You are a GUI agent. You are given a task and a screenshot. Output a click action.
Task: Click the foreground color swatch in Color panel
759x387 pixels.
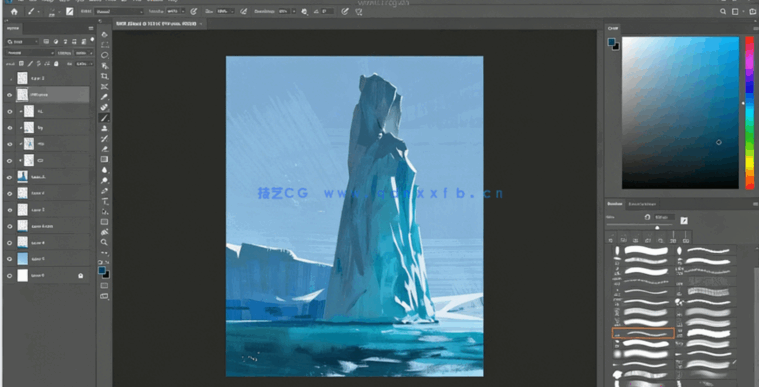(612, 43)
